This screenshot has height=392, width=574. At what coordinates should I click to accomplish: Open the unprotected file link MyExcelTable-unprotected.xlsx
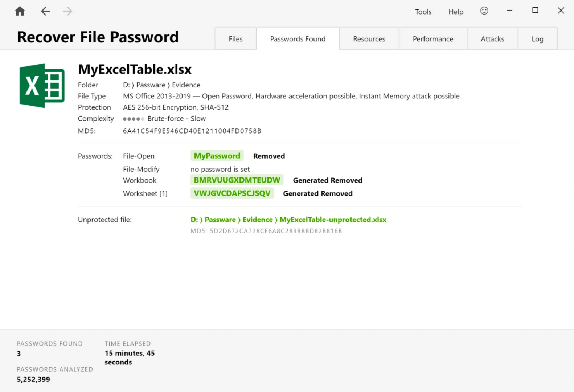[288, 219]
